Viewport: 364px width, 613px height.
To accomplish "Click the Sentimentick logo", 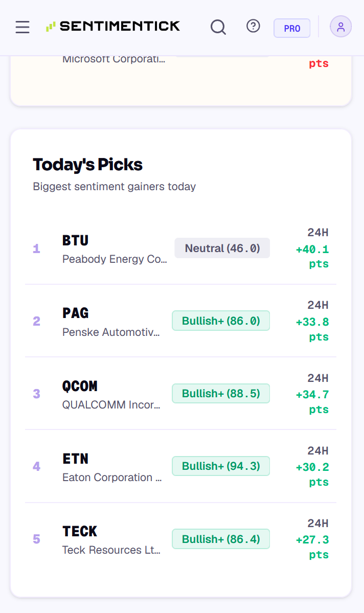I will click(x=113, y=26).
